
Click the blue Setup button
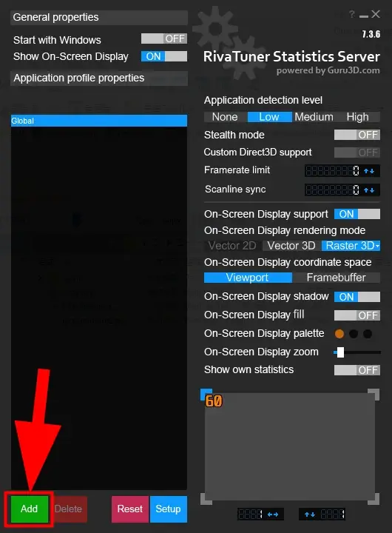tap(168, 509)
